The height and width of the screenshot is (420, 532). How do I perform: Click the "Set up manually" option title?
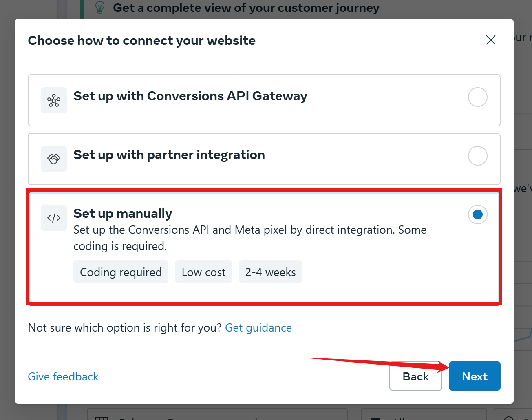click(123, 214)
